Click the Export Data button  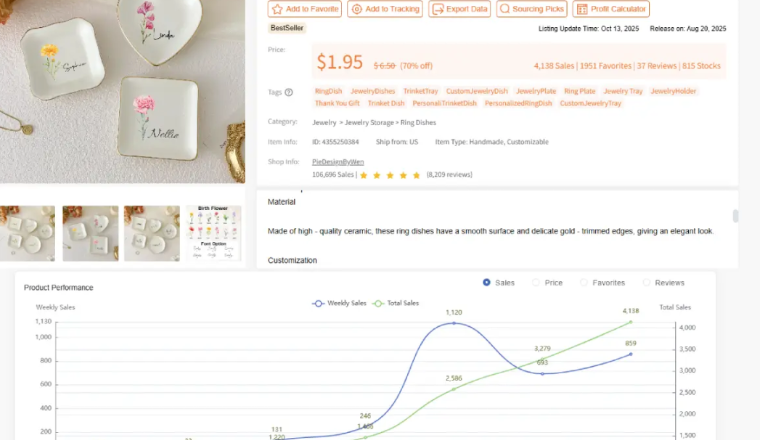point(459,9)
